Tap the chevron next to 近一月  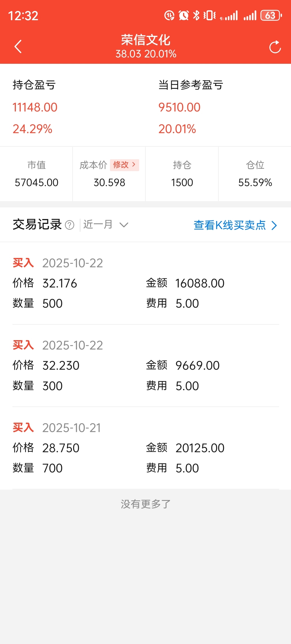(124, 225)
